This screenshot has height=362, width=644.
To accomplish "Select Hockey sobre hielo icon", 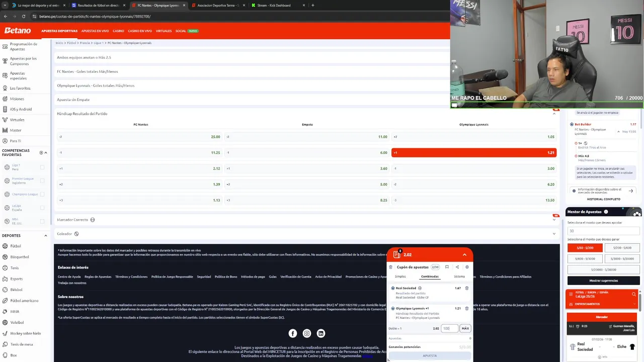I will pyautogui.click(x=5, y=333).
